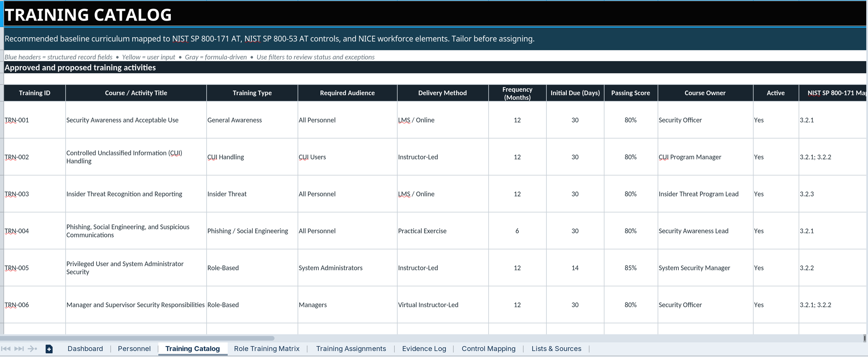Click frequency value 6 for TRN-004
Image resolution: width=868 pixels, height=357 pixels.
coord(517,231)
